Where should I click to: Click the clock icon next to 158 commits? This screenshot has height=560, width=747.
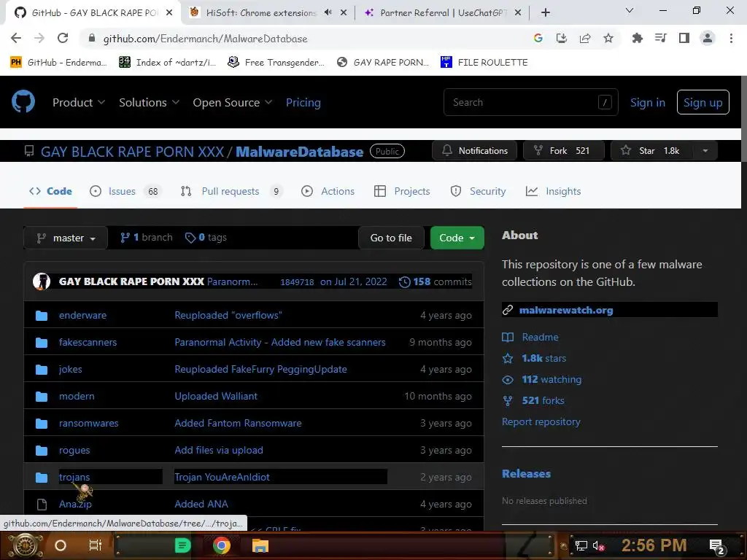coord(404,282)
